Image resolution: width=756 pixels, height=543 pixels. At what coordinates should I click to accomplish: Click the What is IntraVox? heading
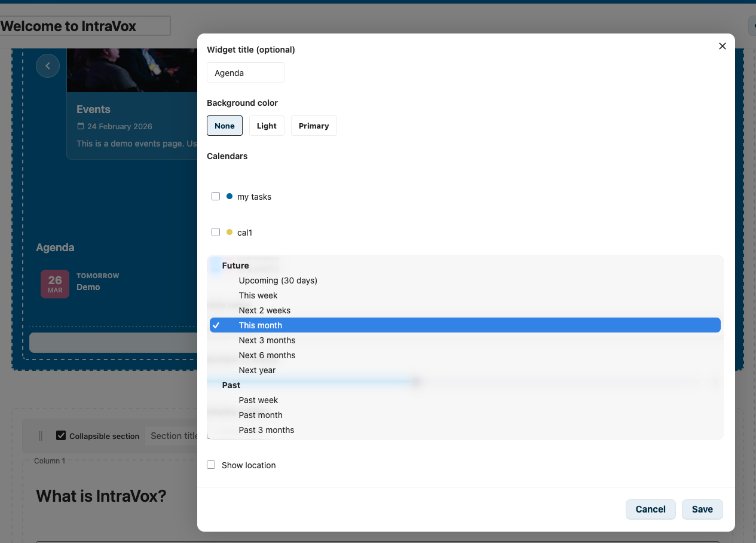101,496
